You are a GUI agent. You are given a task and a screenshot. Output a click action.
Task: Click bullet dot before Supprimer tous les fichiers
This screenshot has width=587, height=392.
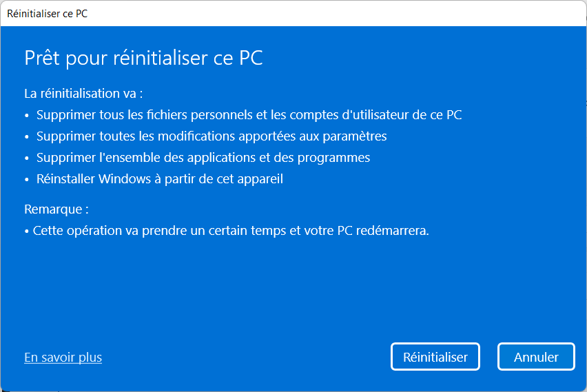click(x=27, y=116)
